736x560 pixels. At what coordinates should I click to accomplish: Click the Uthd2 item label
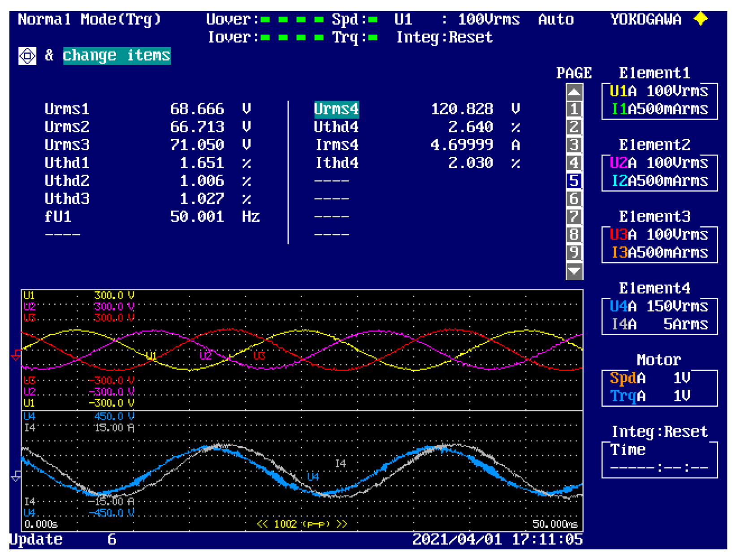click(x=67, y=181)
